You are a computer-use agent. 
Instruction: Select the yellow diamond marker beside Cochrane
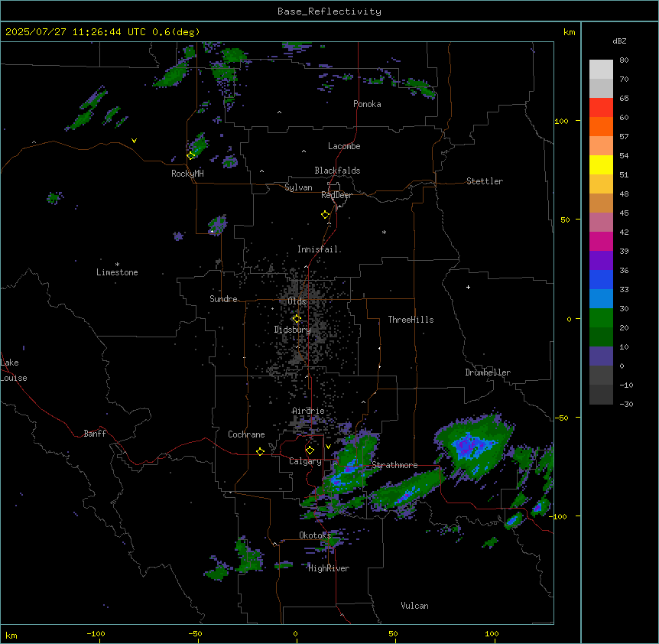[260, 451]
